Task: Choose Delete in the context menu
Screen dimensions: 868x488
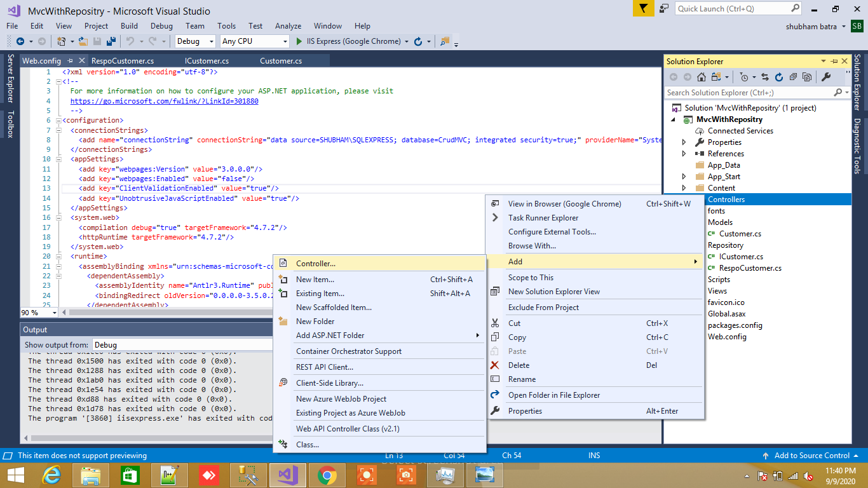Action: pos(595,365)
